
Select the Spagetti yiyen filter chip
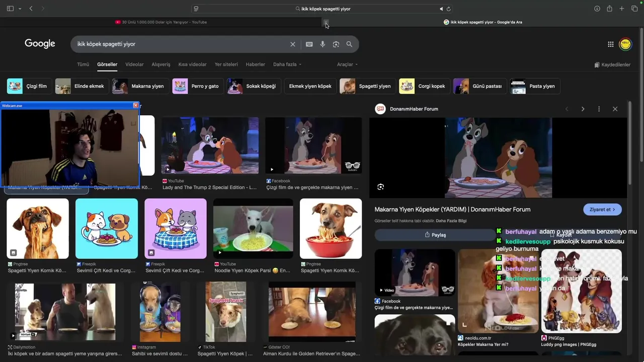[x=367, y=86]
